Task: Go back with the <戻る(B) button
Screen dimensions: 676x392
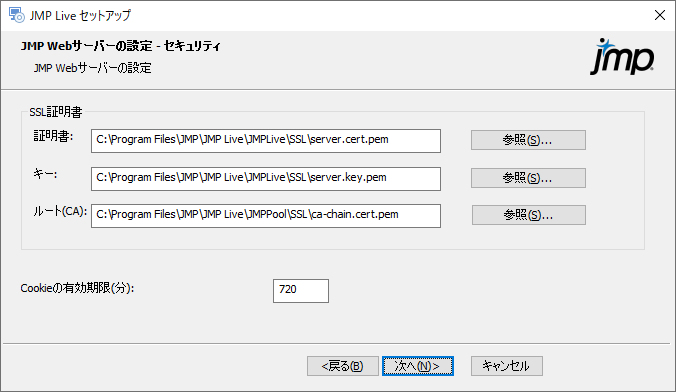Action: (343, 366)
